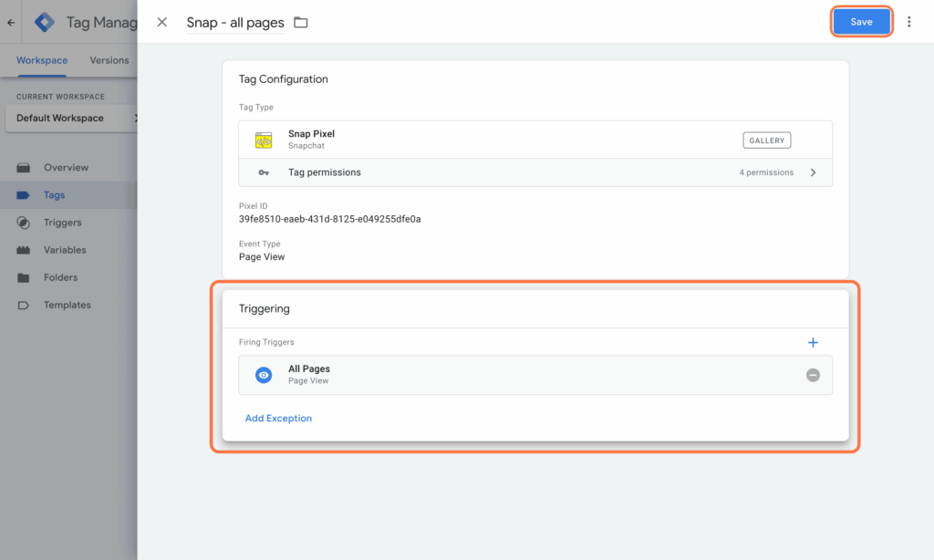Open Templates in the sidebar
Viewport: 934px width, 560px height.
[x=68, y=305]
